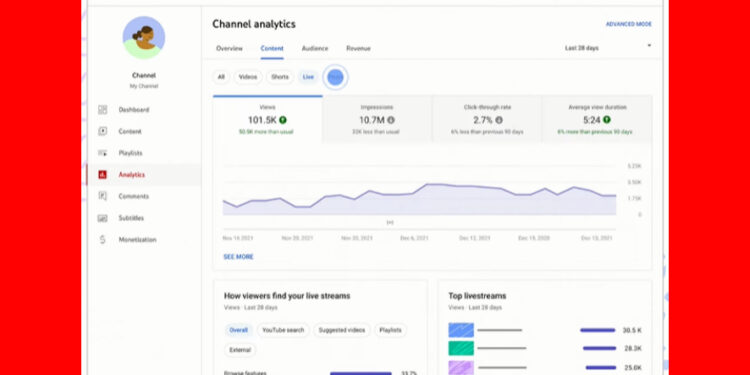Open the blue top livestream thumbnail

click(x=461, y=330)
